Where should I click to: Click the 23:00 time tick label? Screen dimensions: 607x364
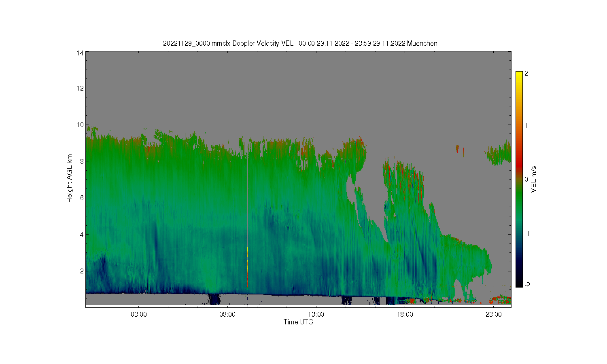point(493,314)
